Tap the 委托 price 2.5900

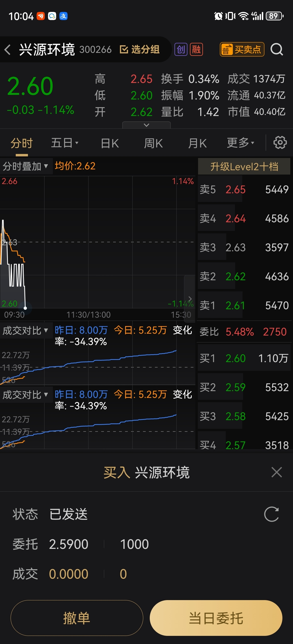click(69, 544)
